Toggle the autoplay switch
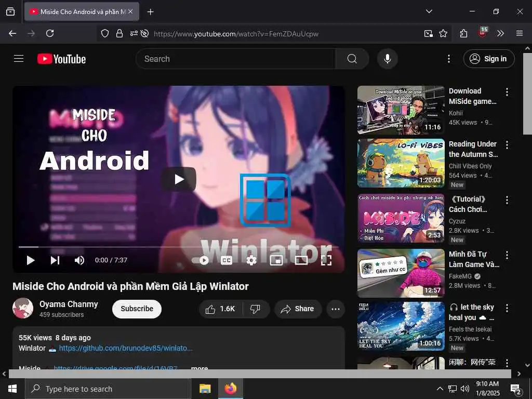532x399 pixels. pyautogui.click(x=201, y=260)
